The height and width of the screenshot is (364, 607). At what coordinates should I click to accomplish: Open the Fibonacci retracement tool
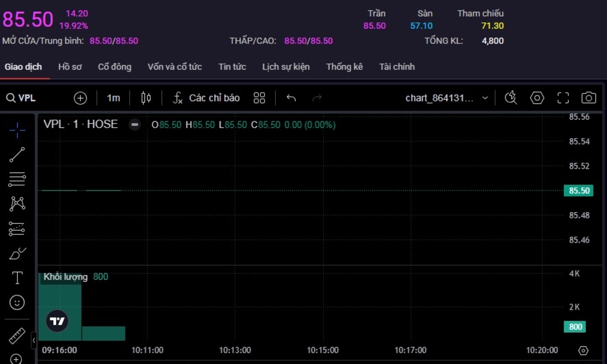click(17, 179)
